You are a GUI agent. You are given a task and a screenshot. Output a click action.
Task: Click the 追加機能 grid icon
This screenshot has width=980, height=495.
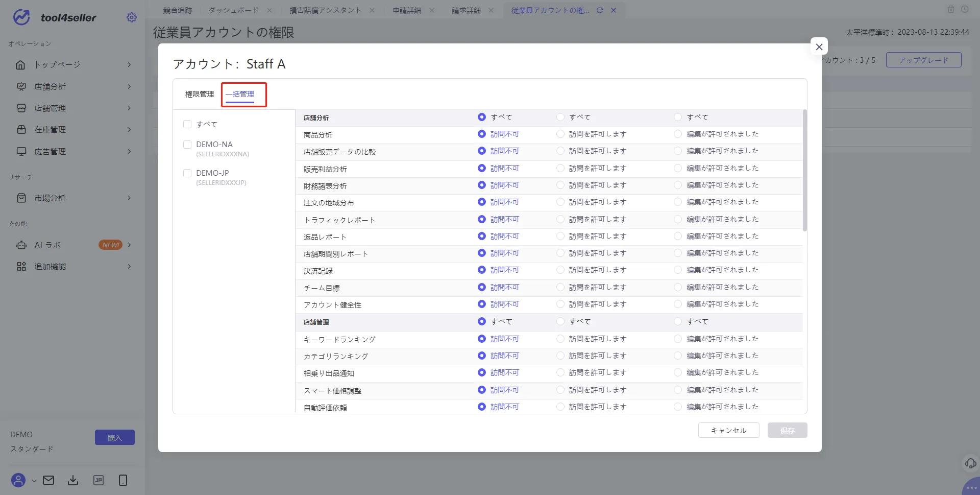pos(21,267)
